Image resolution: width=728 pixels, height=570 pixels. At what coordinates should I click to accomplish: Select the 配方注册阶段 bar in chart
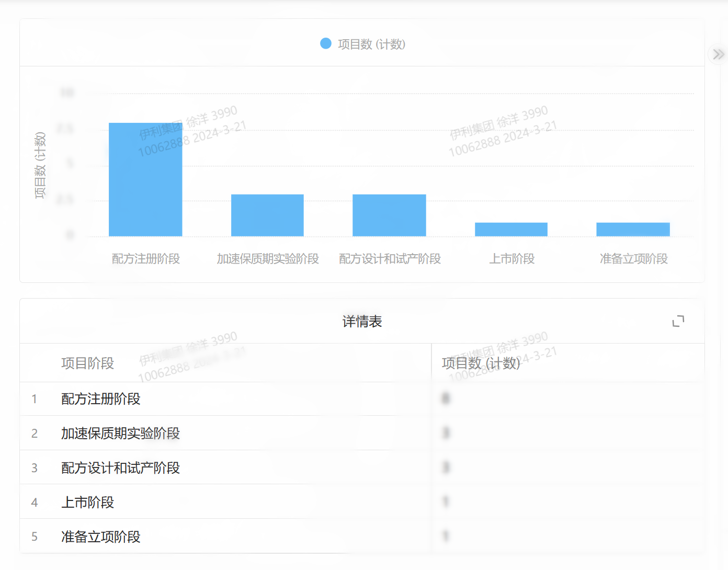(145, 179)
